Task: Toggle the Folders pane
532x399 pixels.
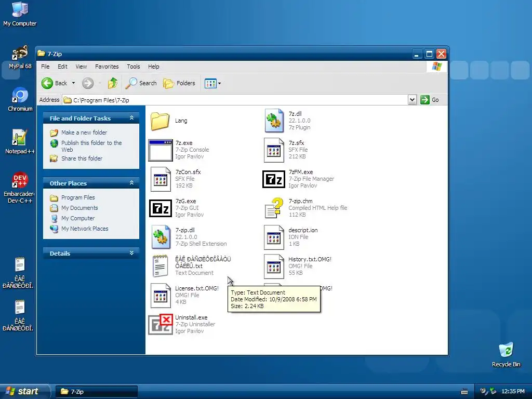Action: pyautogui.click(x=179, y=83)
